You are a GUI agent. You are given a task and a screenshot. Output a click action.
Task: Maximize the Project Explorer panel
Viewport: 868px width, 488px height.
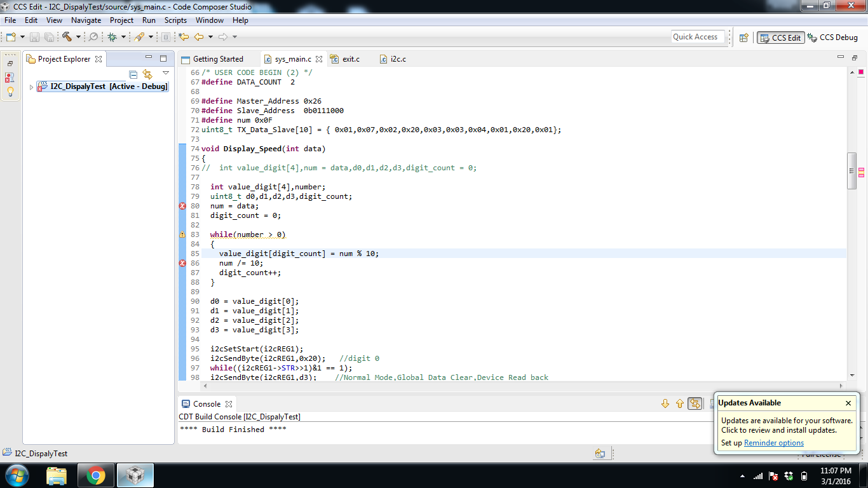tap(163, 58)
